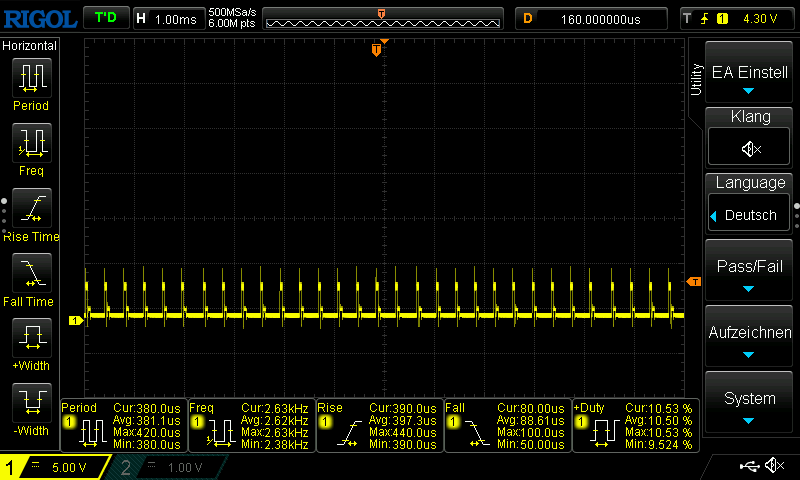Change the Language Deutsch selection

click(748, 215)
